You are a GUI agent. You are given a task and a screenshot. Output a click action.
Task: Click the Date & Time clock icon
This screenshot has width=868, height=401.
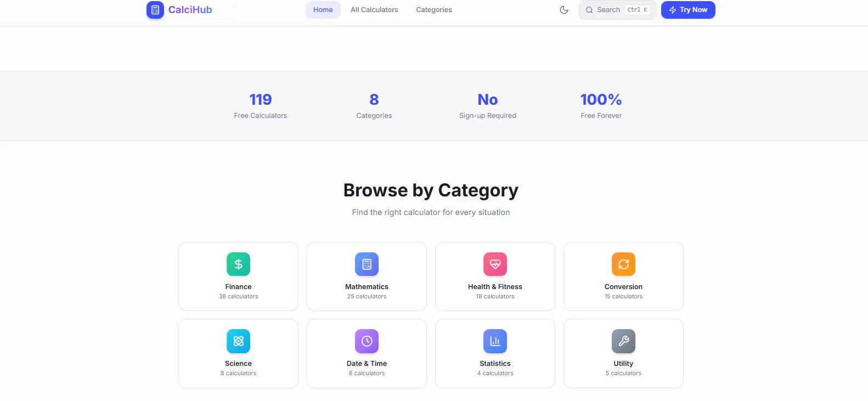pos(367,341)
